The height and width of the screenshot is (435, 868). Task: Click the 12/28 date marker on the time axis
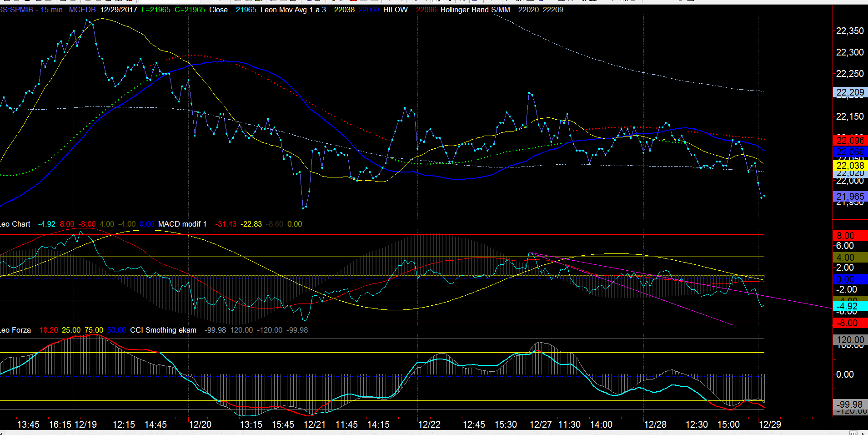pos(655,425)
